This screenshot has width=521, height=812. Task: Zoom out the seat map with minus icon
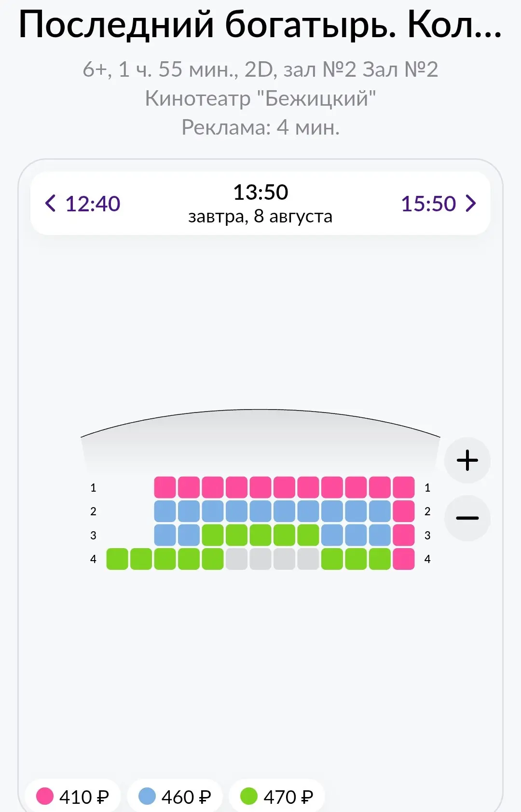click(467, 518)
